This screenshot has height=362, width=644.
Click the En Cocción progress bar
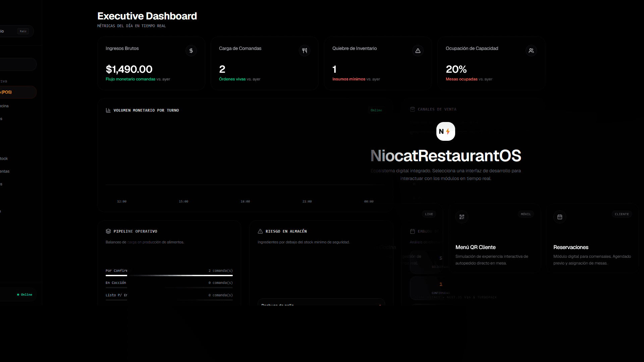(x=169, y=288)
